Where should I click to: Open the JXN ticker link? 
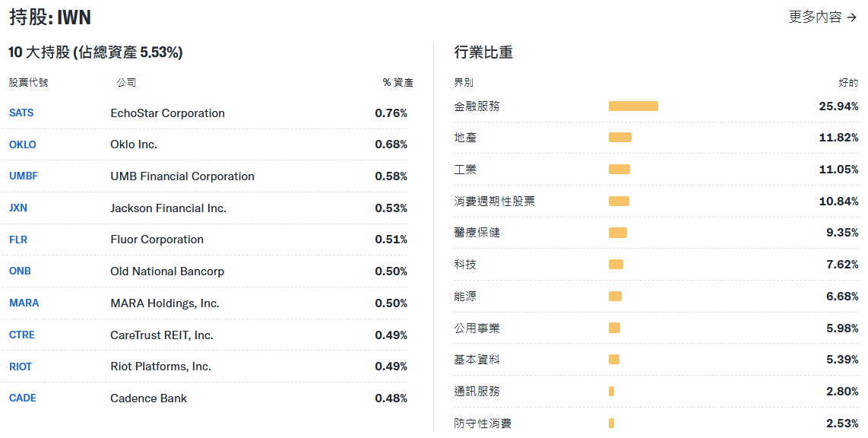(18, 208)
